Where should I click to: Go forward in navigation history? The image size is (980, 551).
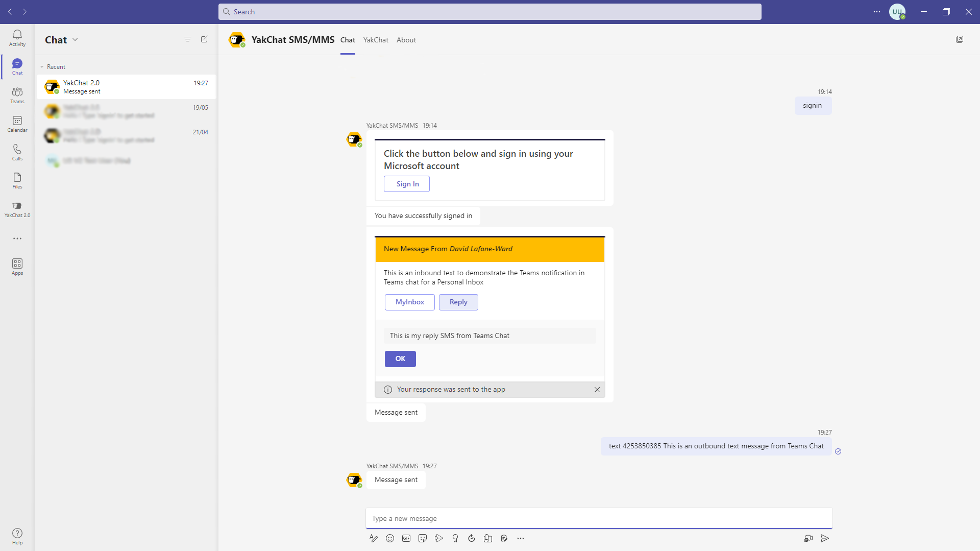pos(25,12)
